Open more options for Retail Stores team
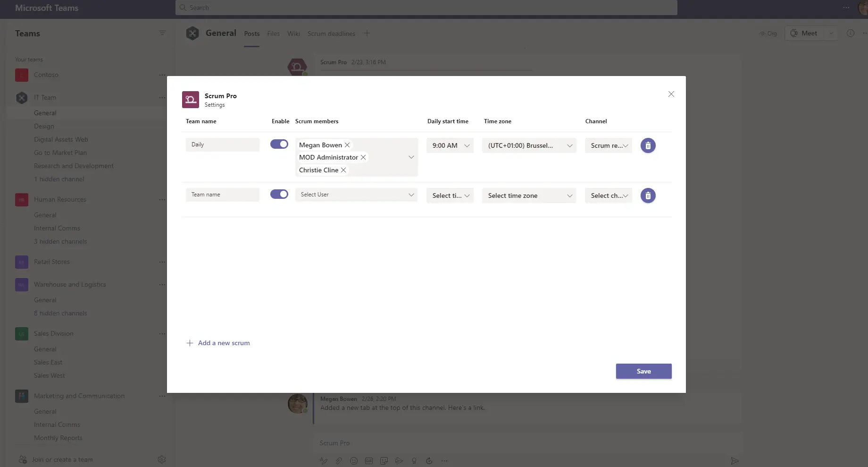Image resolution: width=868 pixels, height=467 pixels. click(x=162, y=262)
